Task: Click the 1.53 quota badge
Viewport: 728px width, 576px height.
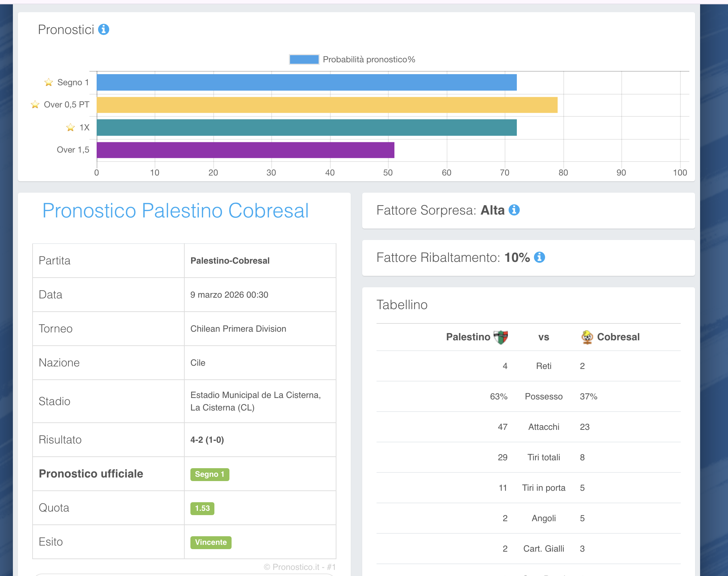Action: [202, 508]
